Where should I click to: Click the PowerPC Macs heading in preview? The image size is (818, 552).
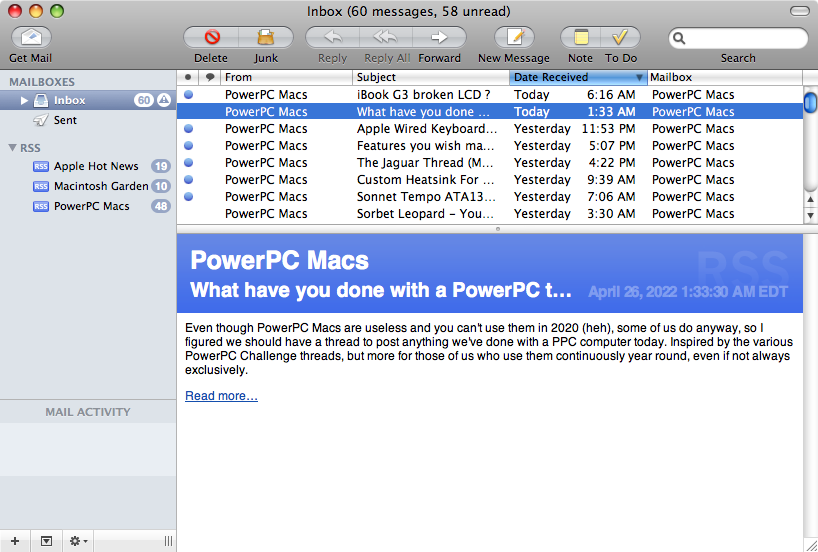coord(279,260)
